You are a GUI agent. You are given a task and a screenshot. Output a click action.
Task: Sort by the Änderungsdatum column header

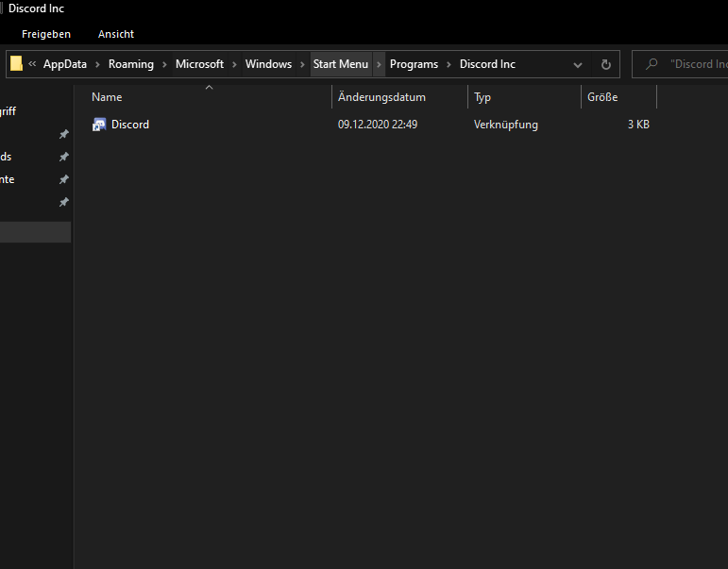point(381,97)
